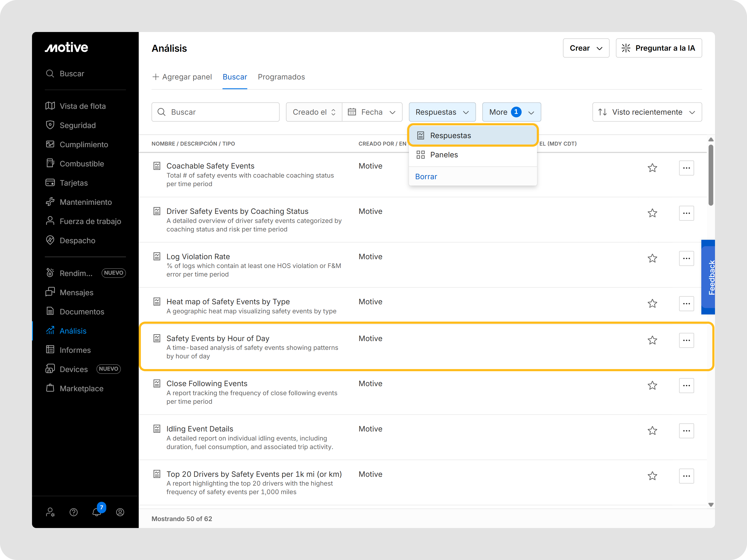
Task: Click the Buscar input in filter bar
Action: click(216, 112)
